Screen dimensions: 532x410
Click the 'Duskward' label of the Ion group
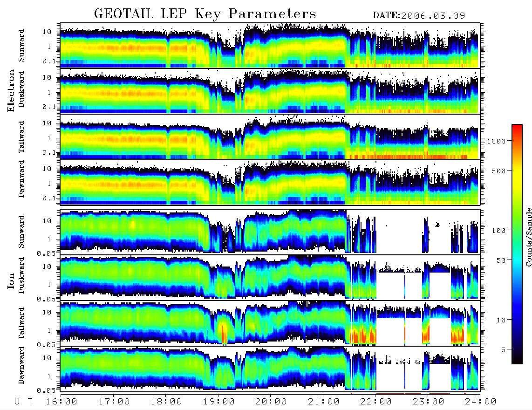pos(21,275)
